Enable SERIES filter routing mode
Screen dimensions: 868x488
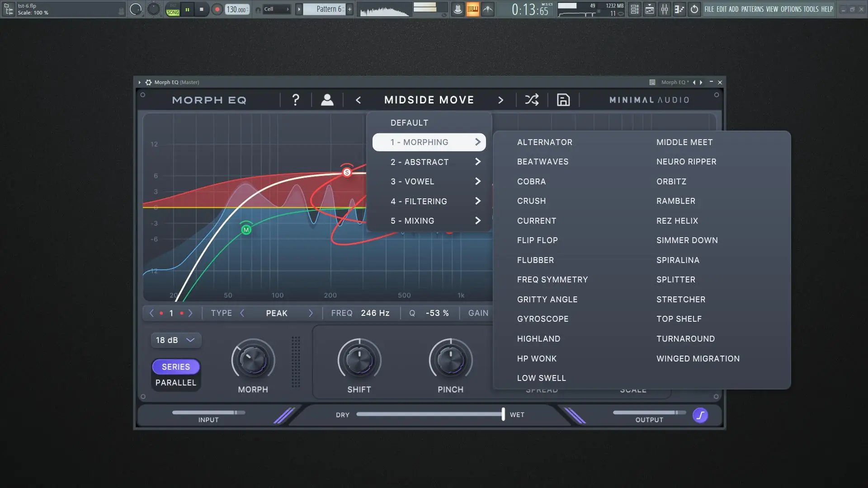pos(176,367)
